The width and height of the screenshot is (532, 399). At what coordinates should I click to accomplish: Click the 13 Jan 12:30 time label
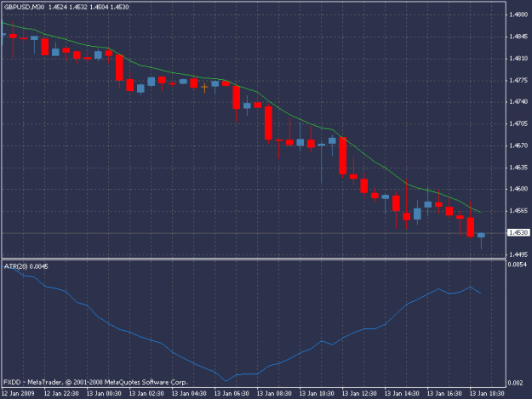359,394
